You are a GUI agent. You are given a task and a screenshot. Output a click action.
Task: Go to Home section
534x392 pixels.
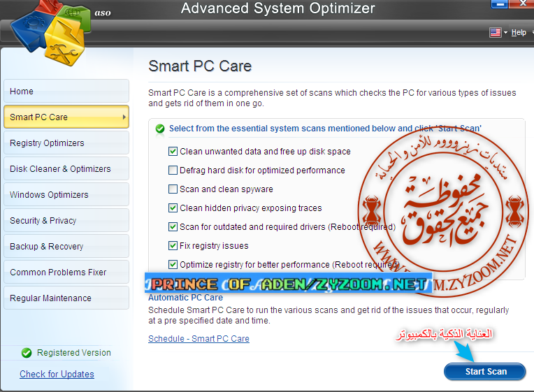(66, 91)
